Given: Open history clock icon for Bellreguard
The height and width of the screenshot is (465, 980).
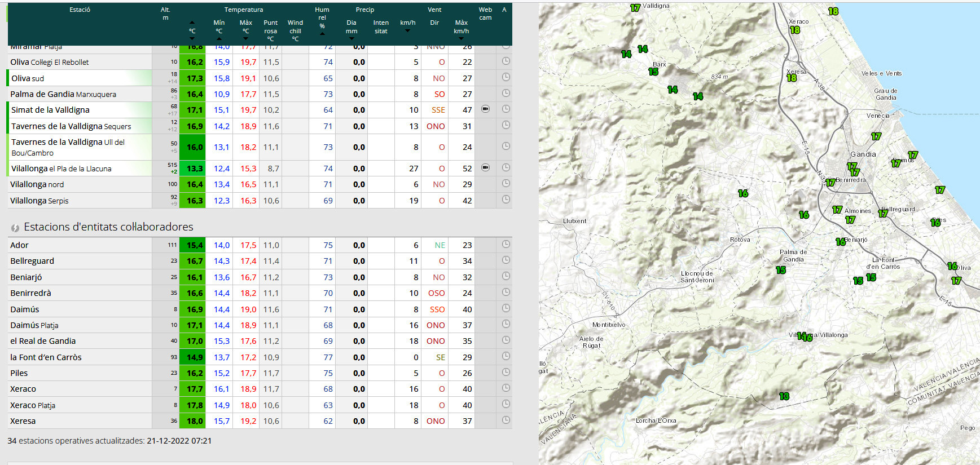Looking at the screenshot, I should tap(506, 260).
